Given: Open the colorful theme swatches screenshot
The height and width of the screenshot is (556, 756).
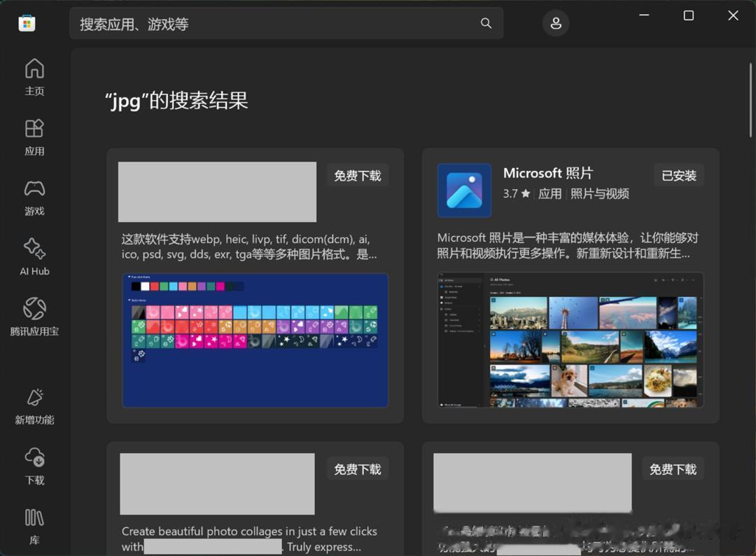Looking at the screenshot, I should pyautogui.click(x=255, y=340).
